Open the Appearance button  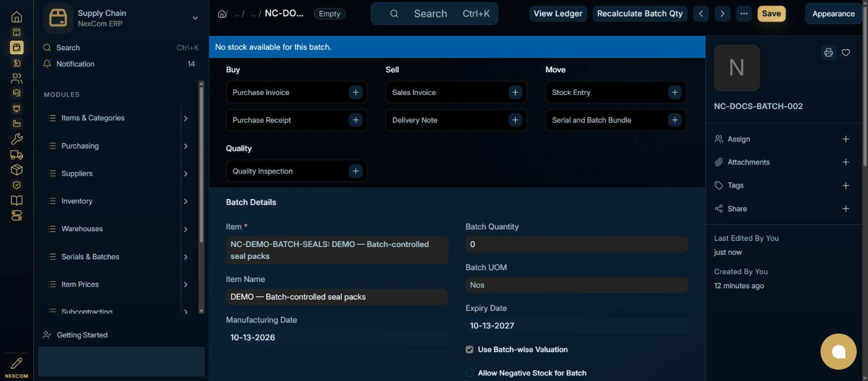[834, 14]
